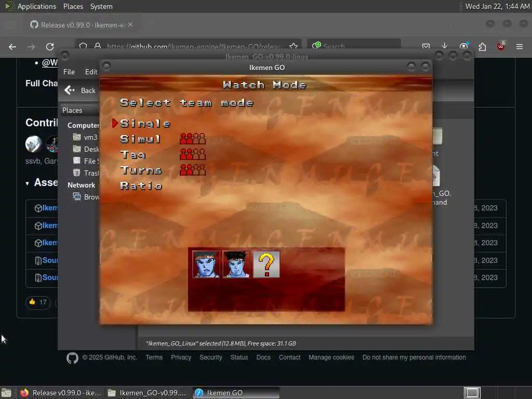Viewport: 532px width, 399px height.
Task: Click the workspace switcher in the taskbar
Action: pyautogui.click(x=472, y=393)
